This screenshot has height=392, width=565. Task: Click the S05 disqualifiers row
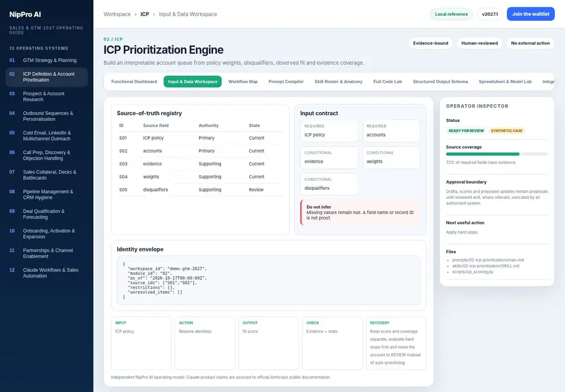tap(200, 190)
